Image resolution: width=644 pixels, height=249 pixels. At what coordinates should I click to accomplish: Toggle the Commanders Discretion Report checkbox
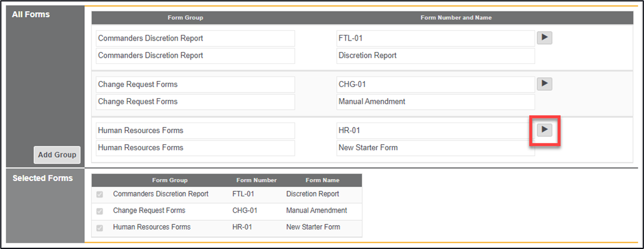click(x=100, y=194)
